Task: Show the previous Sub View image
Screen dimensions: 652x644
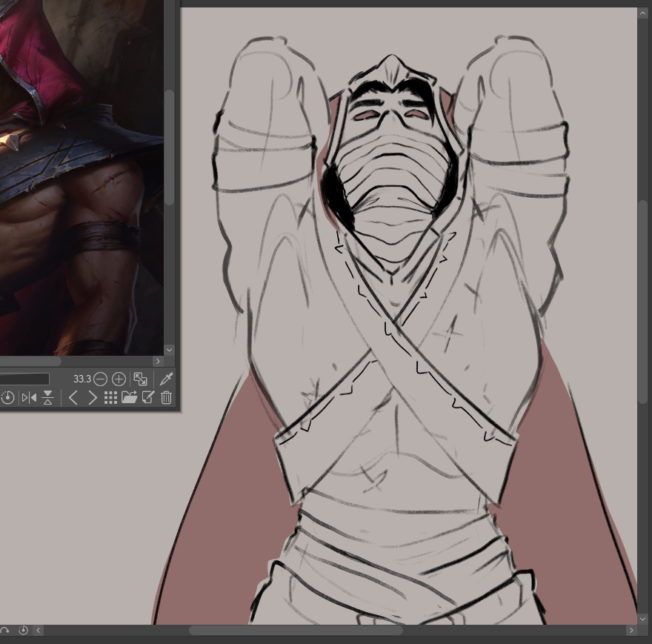Action: click(x=73, y=398)
